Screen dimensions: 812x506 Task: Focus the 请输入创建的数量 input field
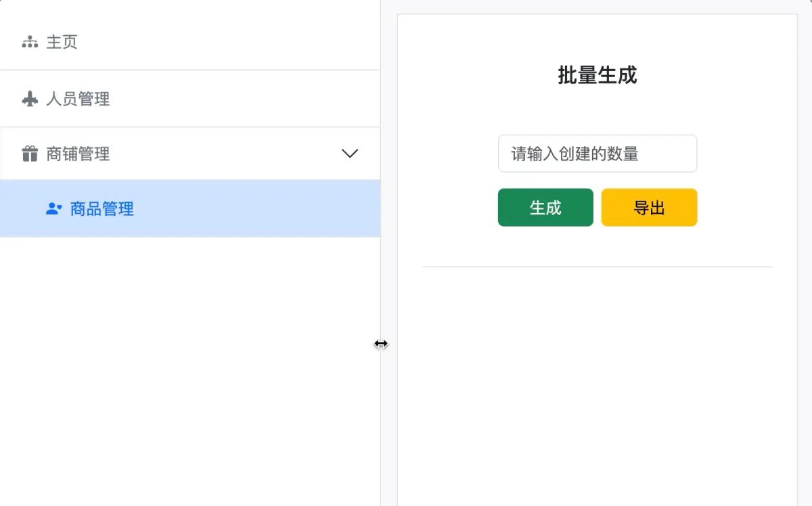pyautogui.click(x=597, y=154)
